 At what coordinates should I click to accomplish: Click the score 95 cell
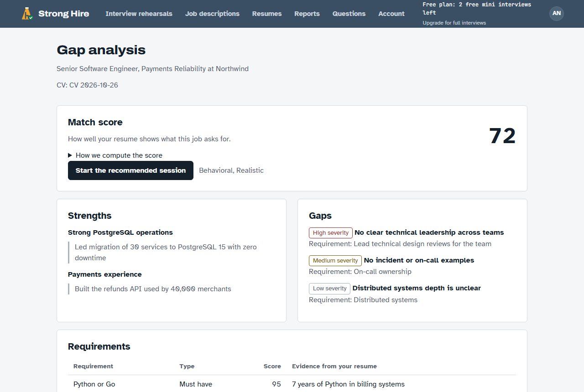tap(276, 384)
